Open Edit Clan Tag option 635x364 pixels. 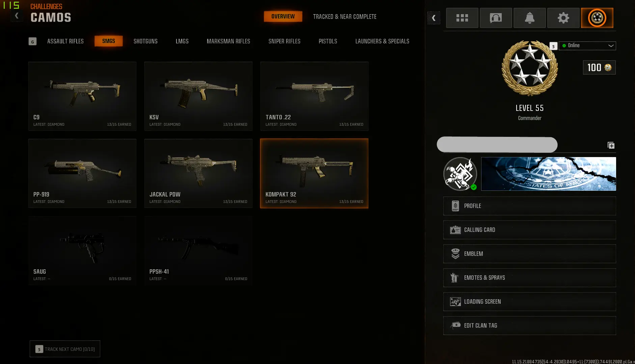[529, 326]
